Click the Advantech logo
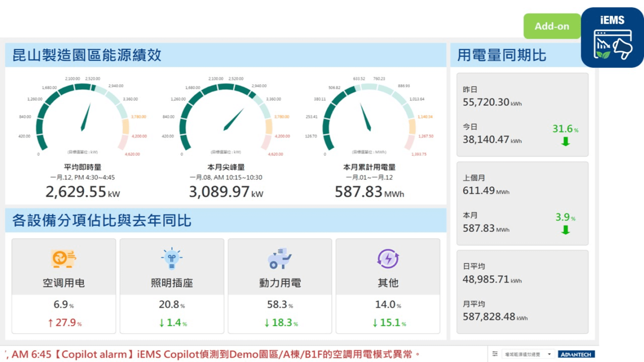This screenshot has height=362, width=644. pyautogui.click(x=576, y=354)
